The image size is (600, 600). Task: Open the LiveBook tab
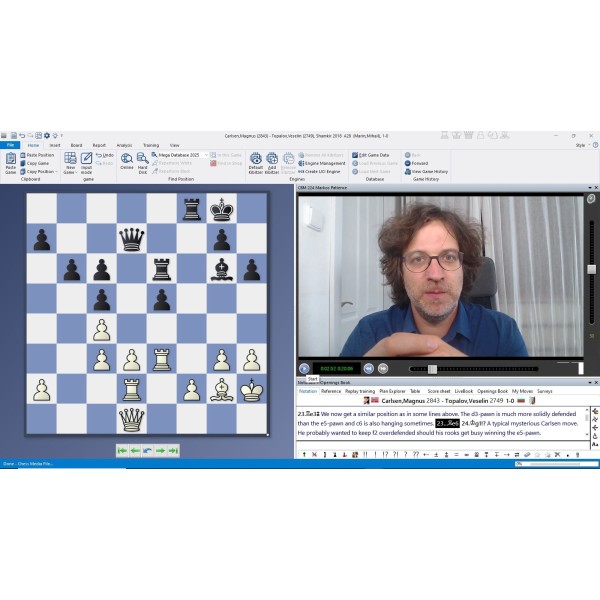click(x=464, y=391)
